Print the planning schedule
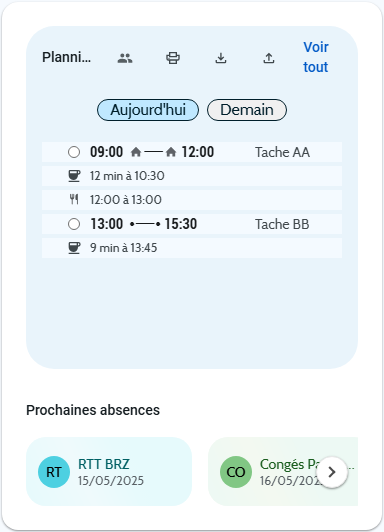 coord(173,58)
